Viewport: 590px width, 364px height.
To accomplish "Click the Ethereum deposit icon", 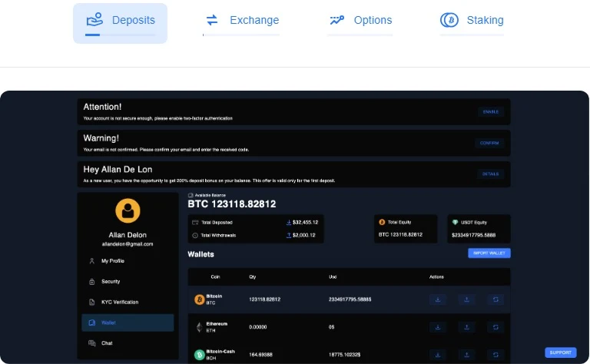I will [x=438, y=327].
